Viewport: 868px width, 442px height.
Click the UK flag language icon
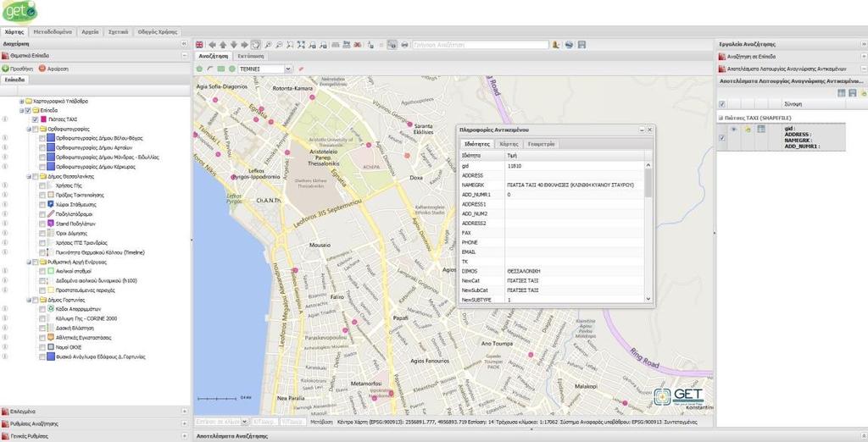point(199,45)
